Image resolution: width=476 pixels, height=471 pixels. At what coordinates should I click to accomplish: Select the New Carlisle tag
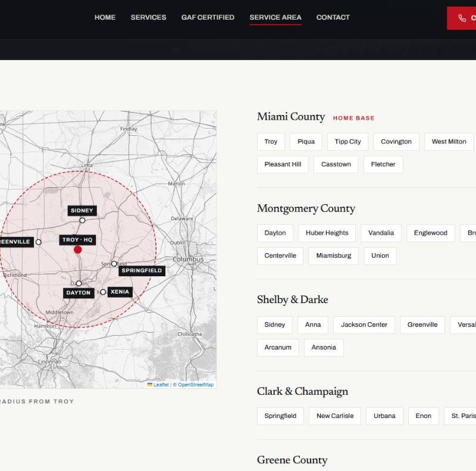click(335, 416)
